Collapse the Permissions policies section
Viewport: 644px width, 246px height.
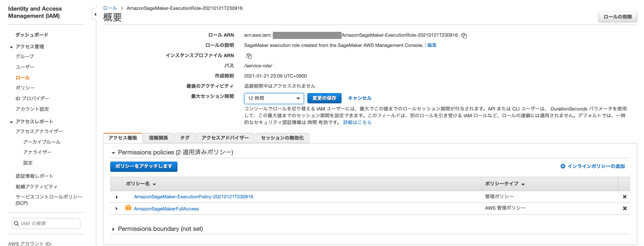pyautogui.click(x=113, y=153)
